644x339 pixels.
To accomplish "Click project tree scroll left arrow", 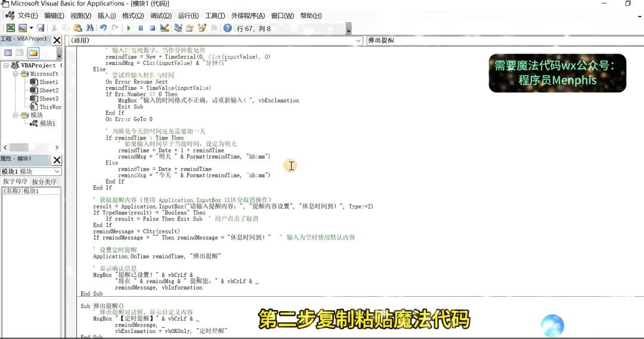I will coord(5,147).
